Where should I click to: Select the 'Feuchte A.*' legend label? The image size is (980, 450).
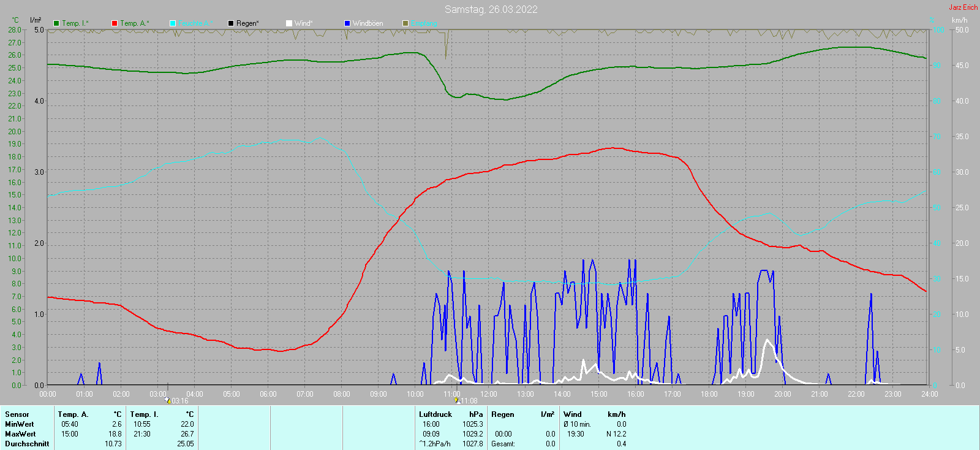195,23
